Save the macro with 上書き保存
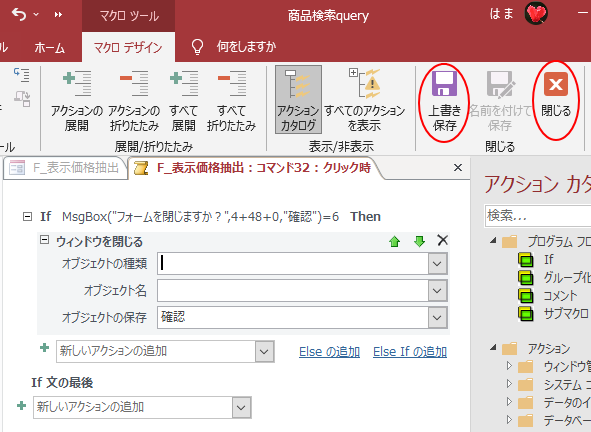The width and height of the screenshot is (591, 432). pos(444,102)
